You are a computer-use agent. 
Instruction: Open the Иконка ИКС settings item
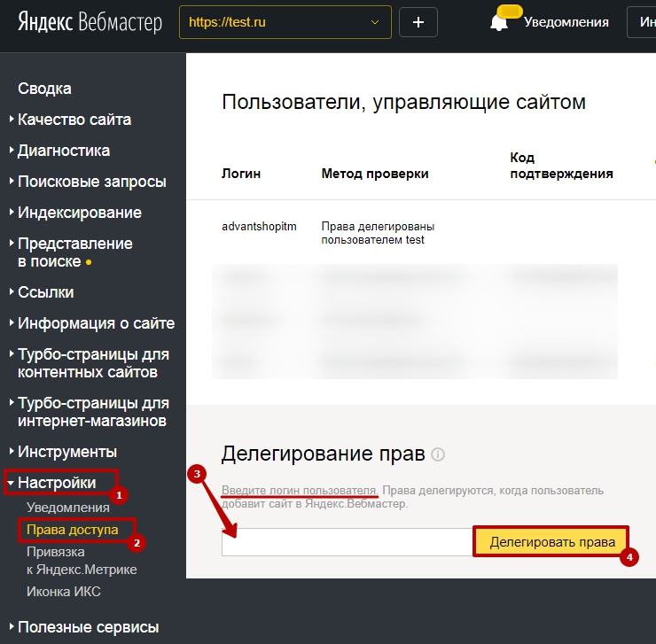[x=64, y=591]
